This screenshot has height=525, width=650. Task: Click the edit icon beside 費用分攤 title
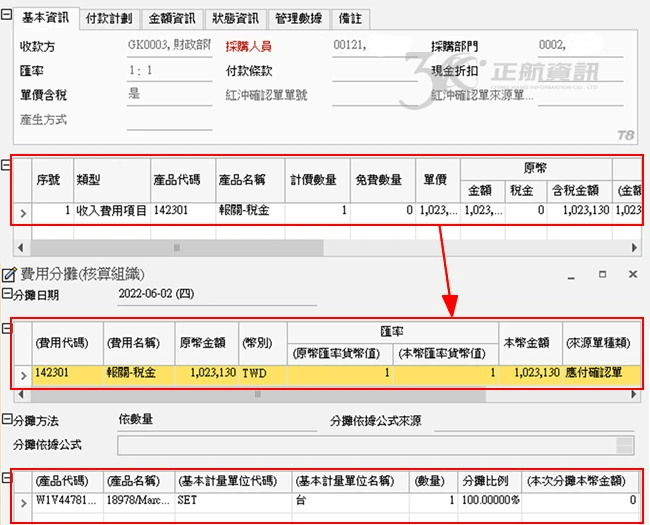pyautogui.click(x=10, y=274)
